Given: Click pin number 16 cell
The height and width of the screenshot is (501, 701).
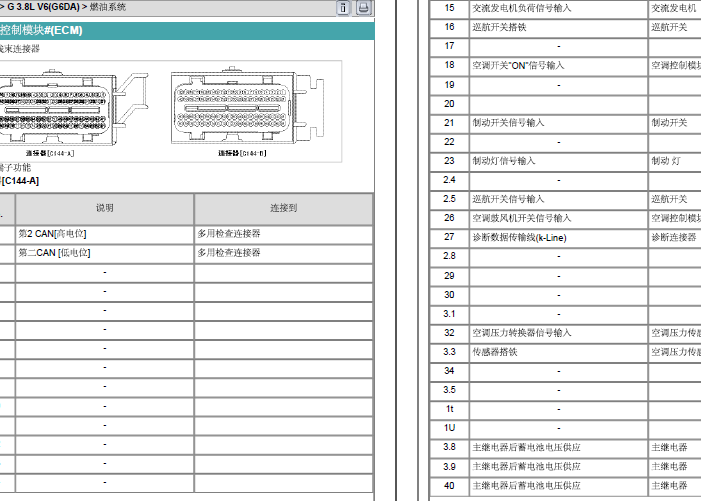Looking at the screenshot, I should (x=449, y=27).
